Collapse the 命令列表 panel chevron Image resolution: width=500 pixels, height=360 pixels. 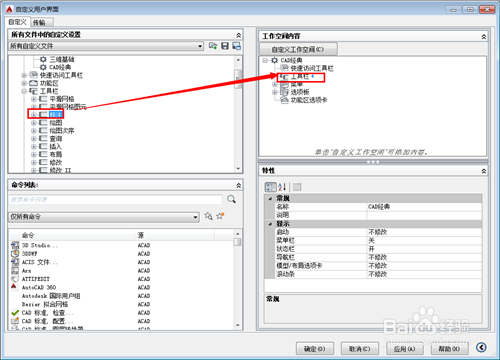point(238,185)
